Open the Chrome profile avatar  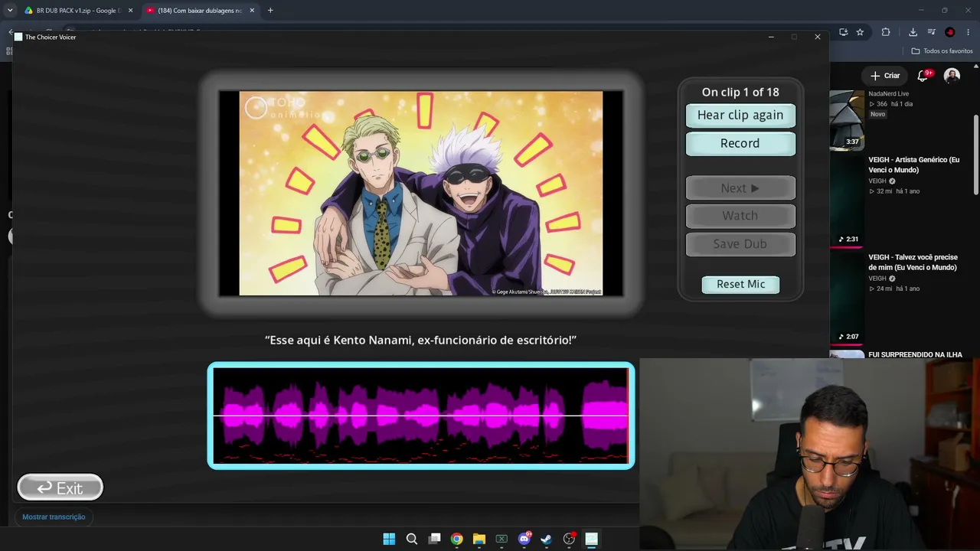click(949, 32)
